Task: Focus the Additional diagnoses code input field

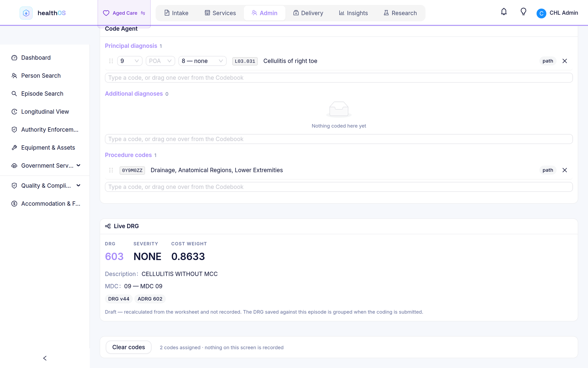Action: coord(339,139)
